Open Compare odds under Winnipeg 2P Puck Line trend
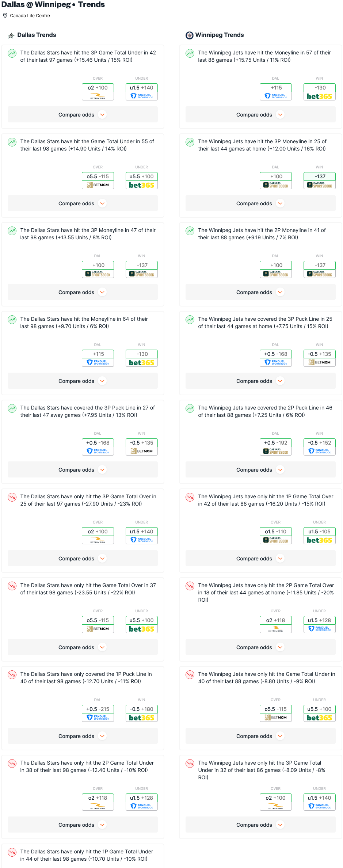Image resolution: width=343 pixels, height=868 pixels. 260,470
